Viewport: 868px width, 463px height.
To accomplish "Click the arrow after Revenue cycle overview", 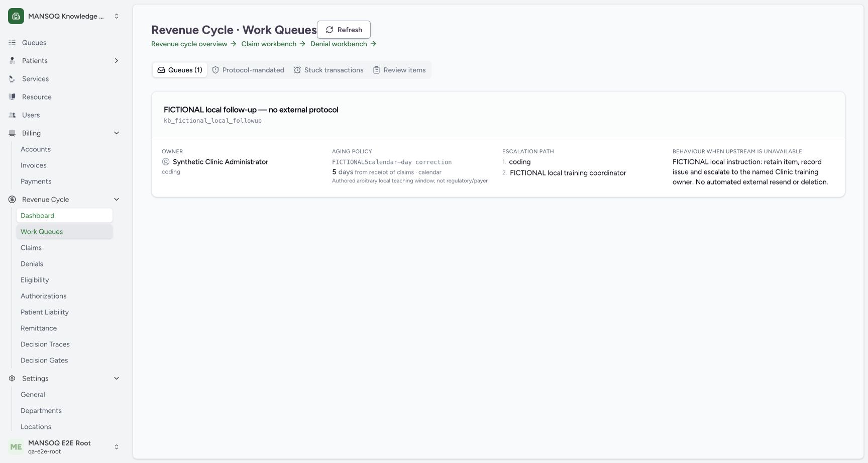I will click(233, 44).
